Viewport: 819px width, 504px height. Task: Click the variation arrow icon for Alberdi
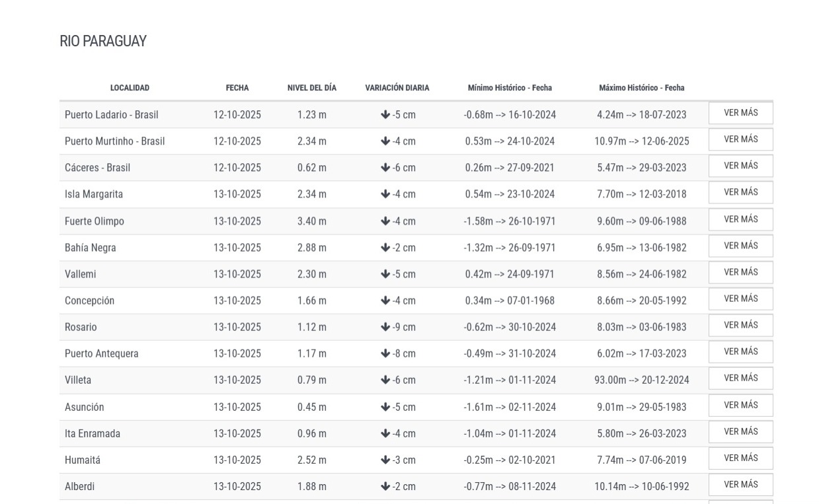coord(385,487)
